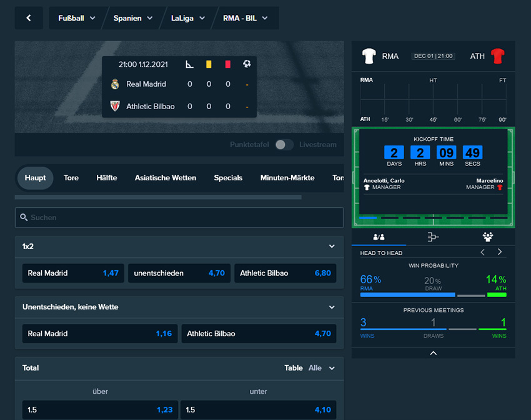Click the countdown SECS box
Screen dimensions: 531x420
472,153
